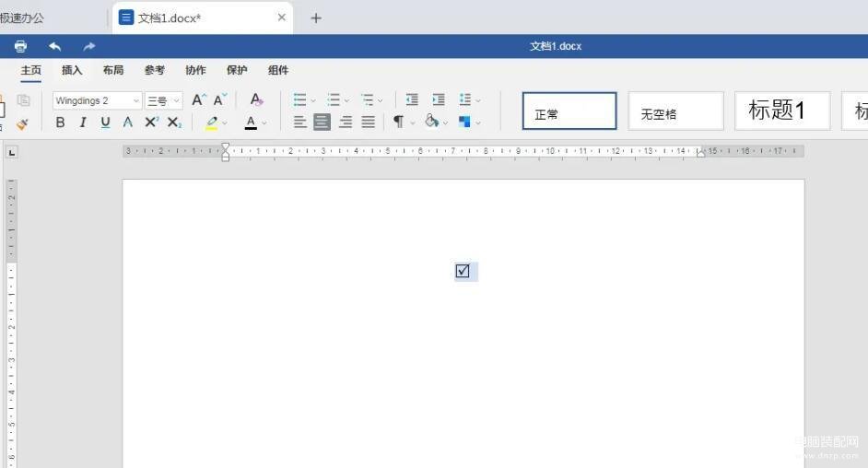Open the font size 三号 dropdown
The width and height of the screenshot is (868, 468).
point(176,100)
